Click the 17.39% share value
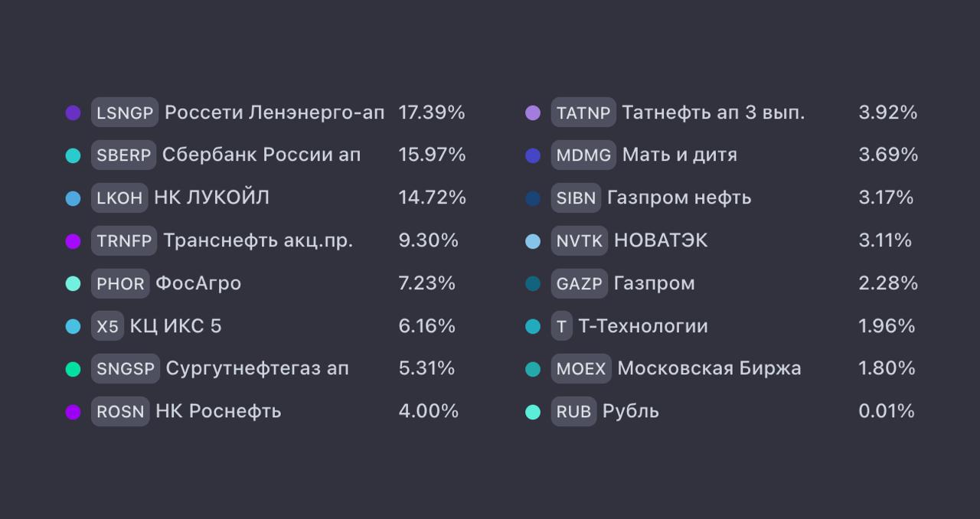Image resolution: width=980 pixels, height=519 pixels. pos(432,113)
